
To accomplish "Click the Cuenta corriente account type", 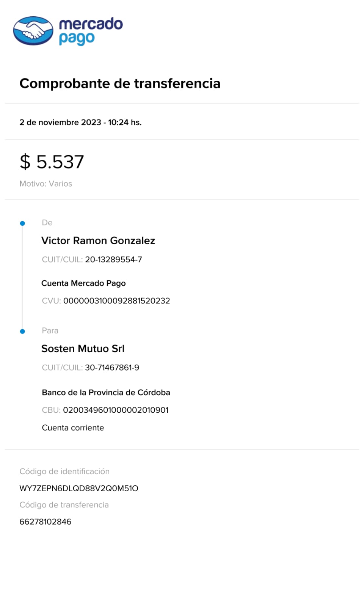I will [x=73, y=428].
